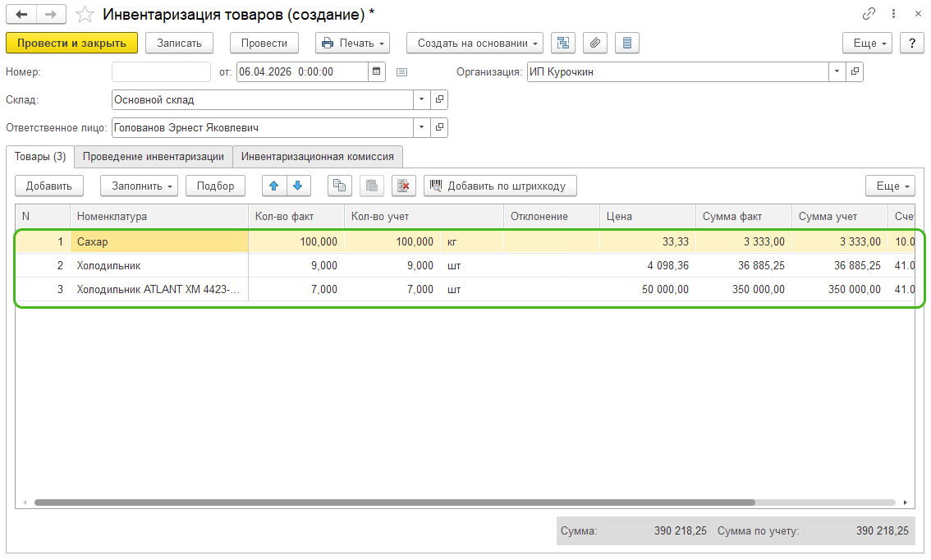The width and height of the screenshot is (931, 560).
Task: Click the Номер input field
Action: tap(161, 71)
